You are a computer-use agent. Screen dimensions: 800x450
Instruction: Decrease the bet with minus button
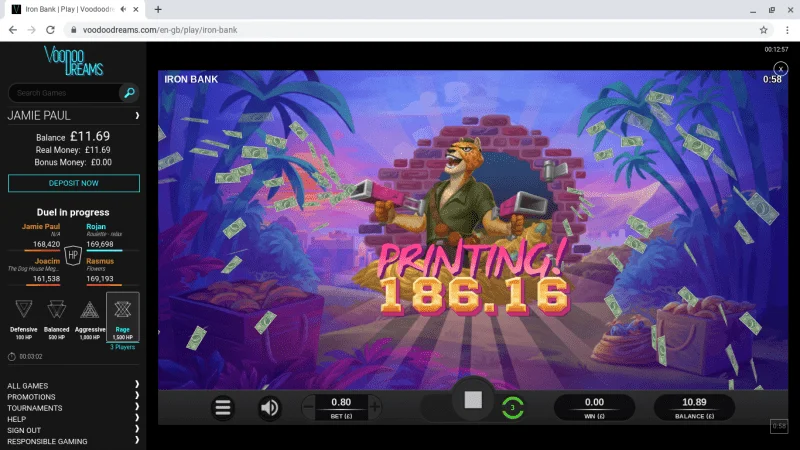[308, 407]
